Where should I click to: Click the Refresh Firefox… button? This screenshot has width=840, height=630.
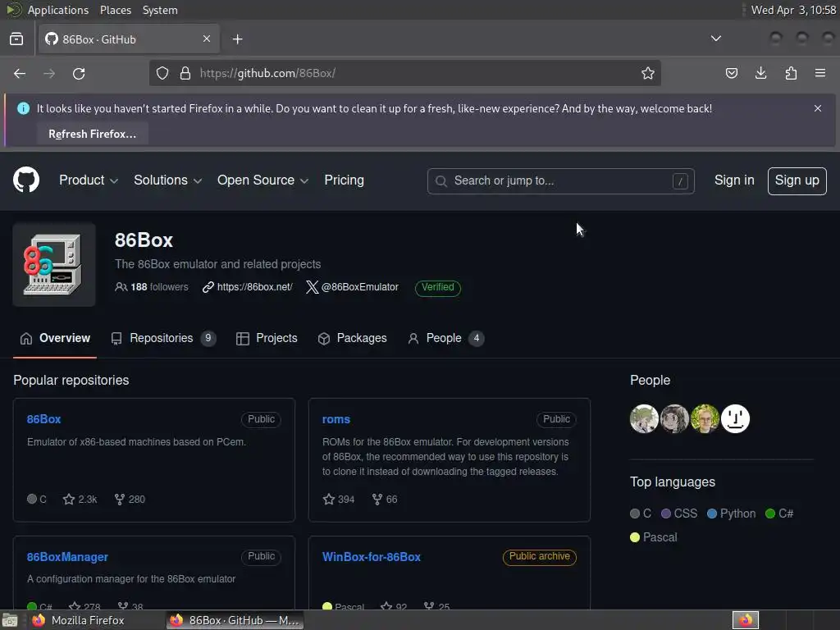pyautogui.click(x=92, y=134)
